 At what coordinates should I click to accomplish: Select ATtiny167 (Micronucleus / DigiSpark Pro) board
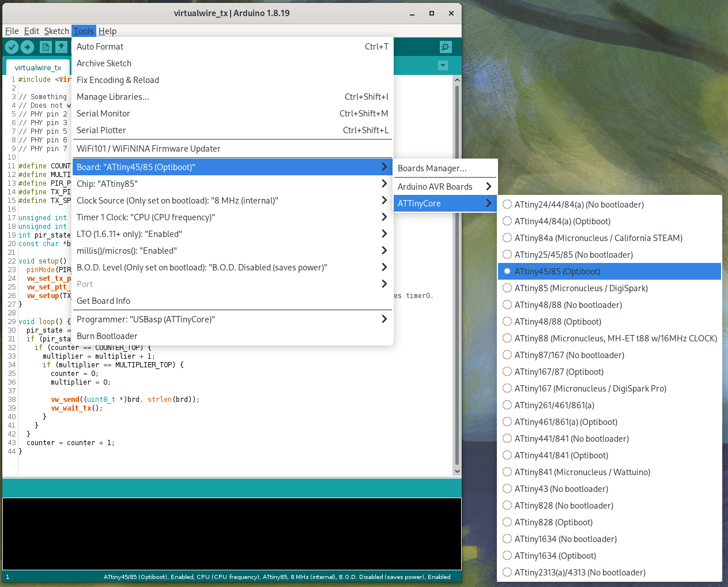click(x=609, y=389)
